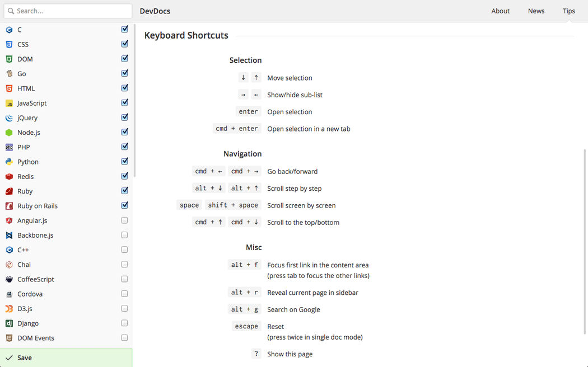The height and width of the screenshot is (367, 588).
Task: Check the Backbone.js checkbox
Action: pos(124,235)
